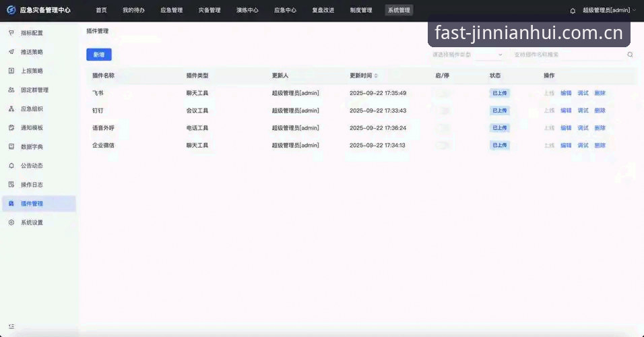Screen dimensions: 644x337
Task: Click 调试 for the 钉钉 plugin
Action: (583, 111)
